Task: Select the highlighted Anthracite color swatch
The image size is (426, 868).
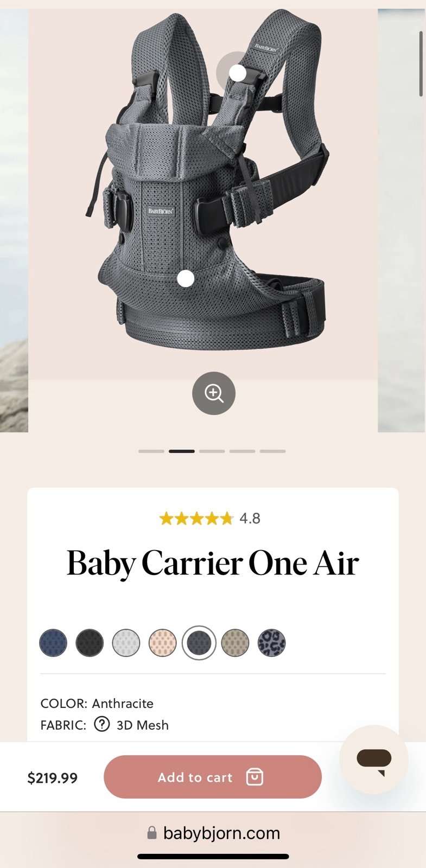Action: pyautogui.click(x=199, y=643)
